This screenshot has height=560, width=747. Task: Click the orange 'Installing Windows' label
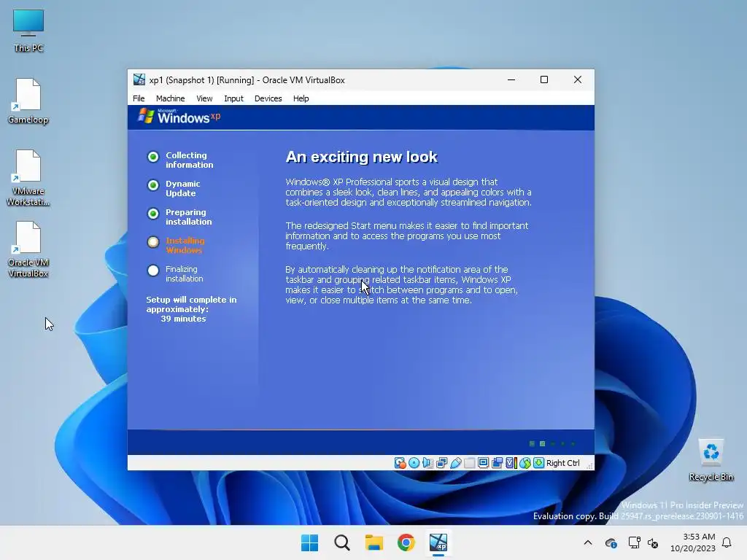click(x=185, y=245)
